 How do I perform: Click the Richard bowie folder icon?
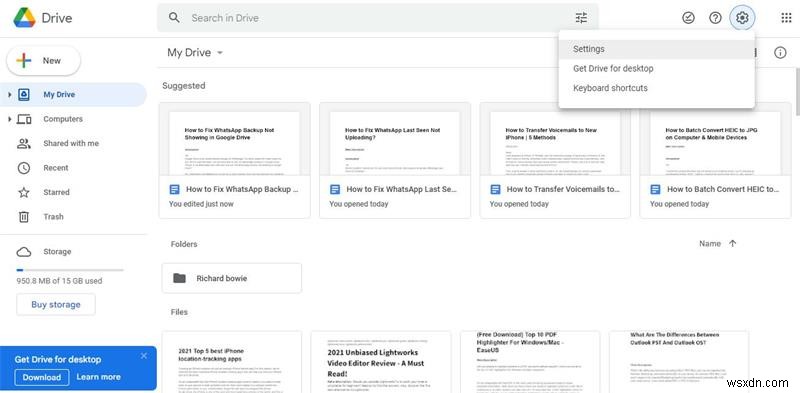click(179, 278)
